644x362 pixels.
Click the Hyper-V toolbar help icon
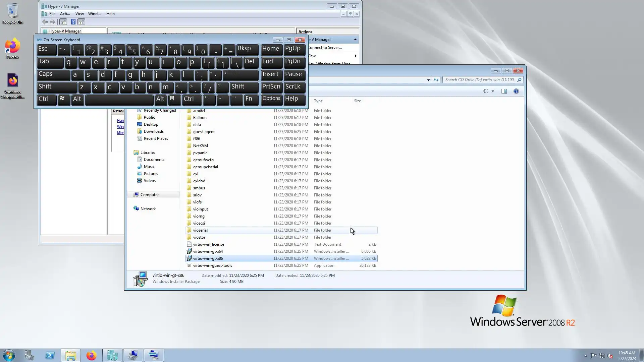click(x=73, y=22)
